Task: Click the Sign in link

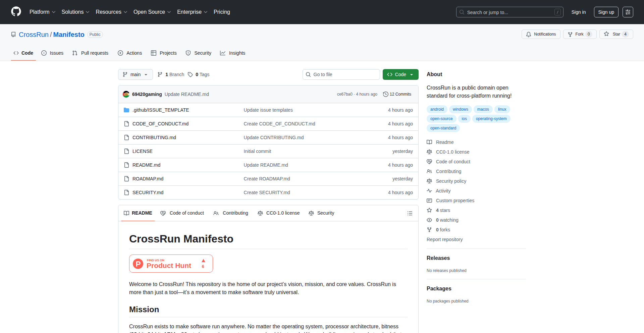Action: click(x=579, y=12)
